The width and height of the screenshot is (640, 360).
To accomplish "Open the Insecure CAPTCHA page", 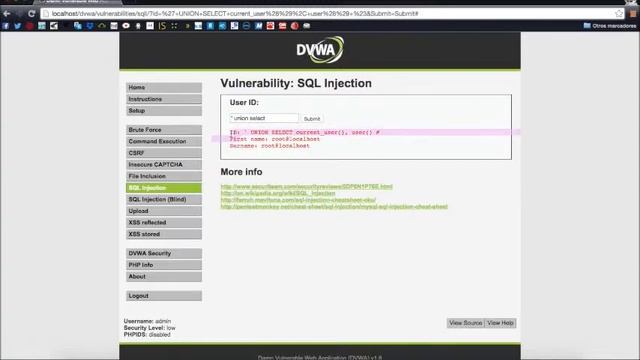I will point(164,164).
